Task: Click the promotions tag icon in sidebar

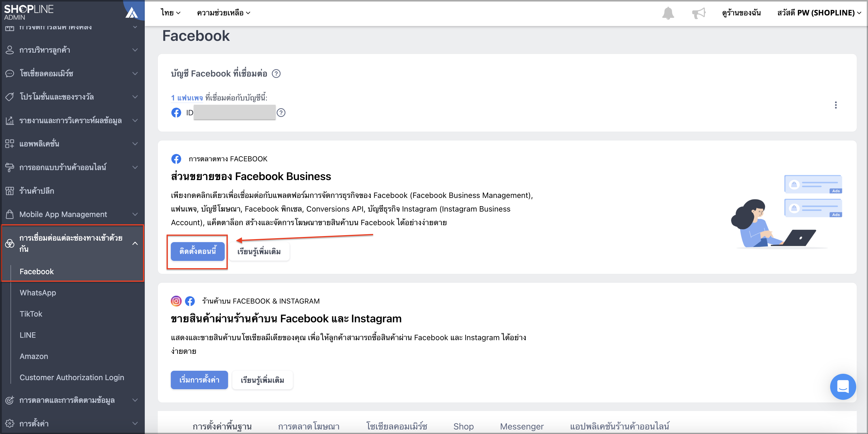Action: pyautogui.click(x=10, y=97)
